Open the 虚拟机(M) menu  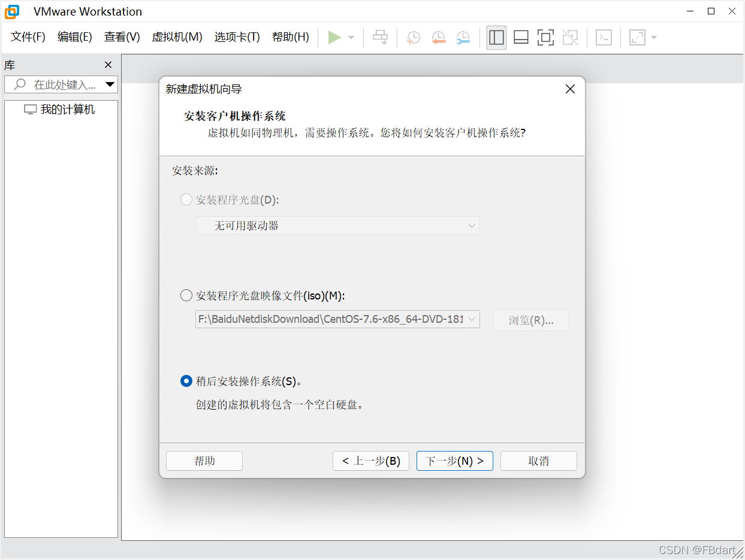(x=177, y=37)
